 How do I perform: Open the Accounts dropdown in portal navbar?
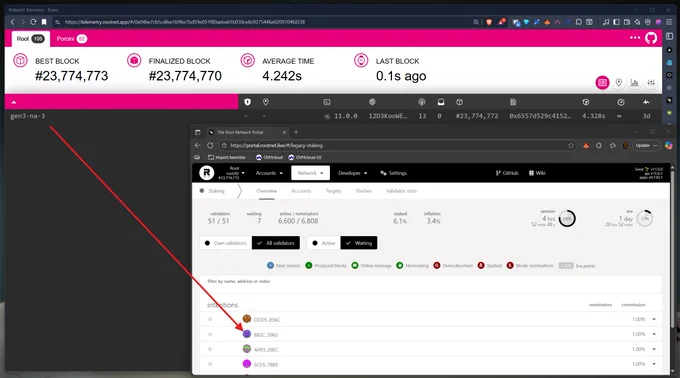(269, 173)
